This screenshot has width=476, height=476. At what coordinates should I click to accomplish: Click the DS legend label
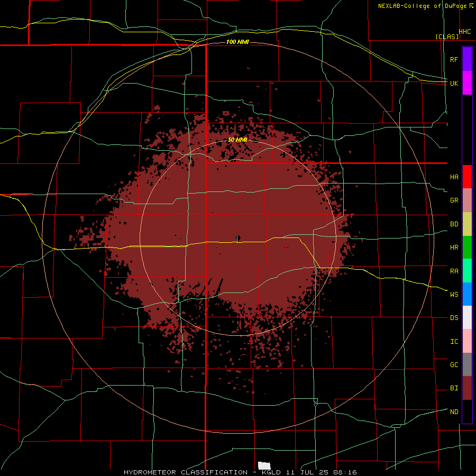454,318
